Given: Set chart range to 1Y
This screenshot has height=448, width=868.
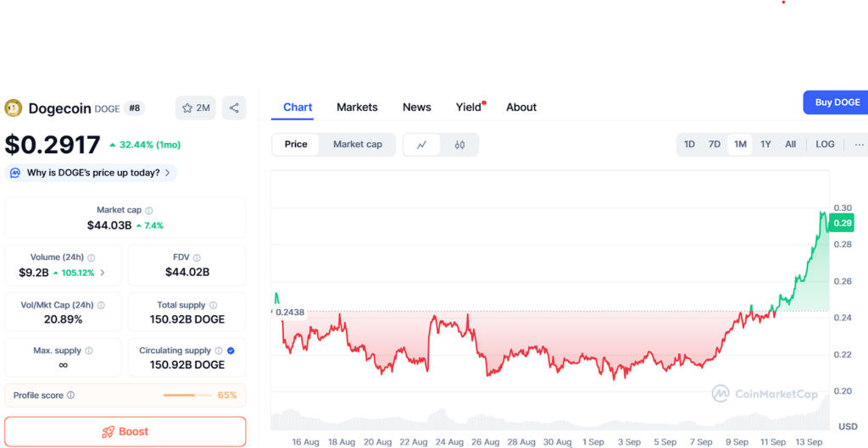Looking at the screenshot, I should click(x=765, y=144).
